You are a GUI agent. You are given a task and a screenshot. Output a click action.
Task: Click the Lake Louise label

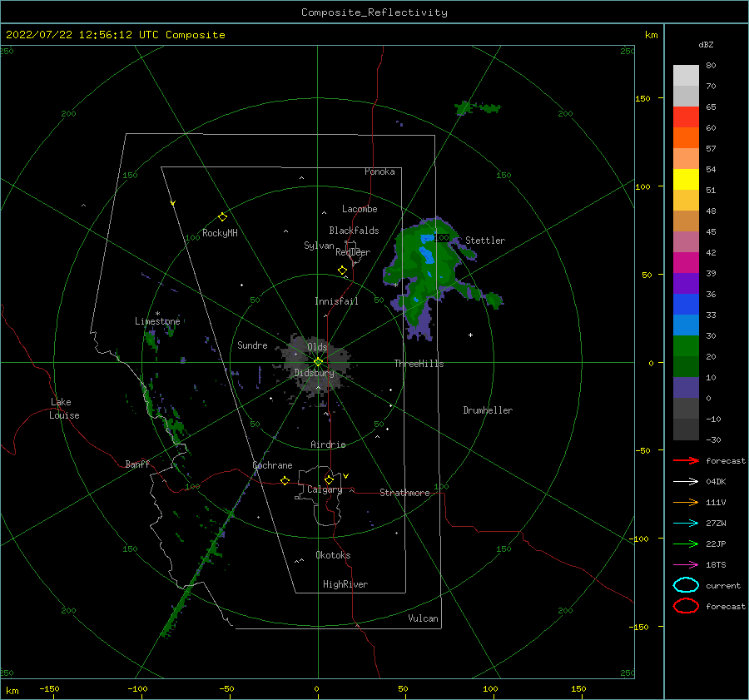tap(64, 409)
